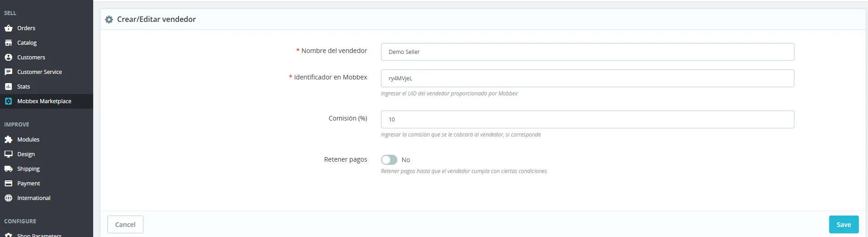The width and height of the screenshot is (868, 237).
Task: Click the IMPROVE section header
Action: point(16,125)
